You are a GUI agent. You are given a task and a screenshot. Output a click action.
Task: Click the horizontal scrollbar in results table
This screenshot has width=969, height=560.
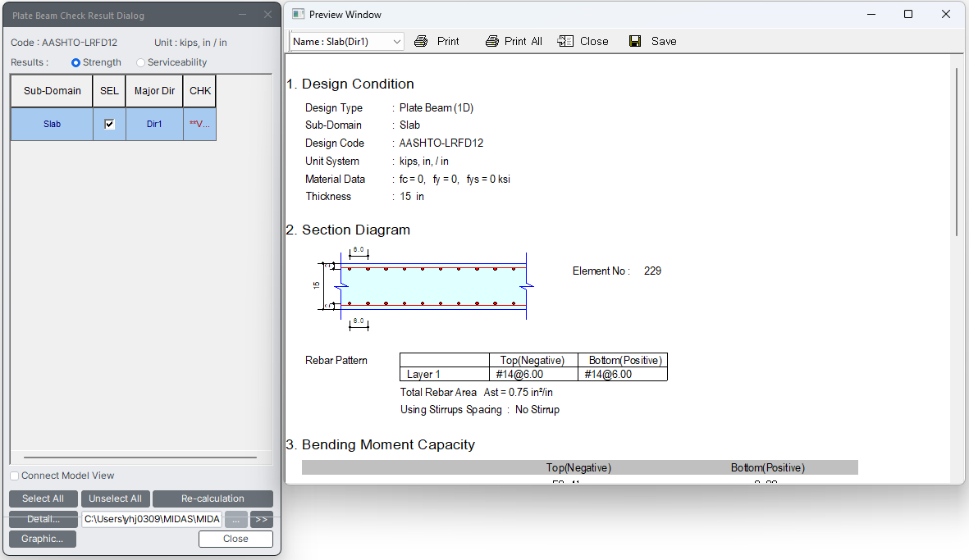[x=140, y=458]
